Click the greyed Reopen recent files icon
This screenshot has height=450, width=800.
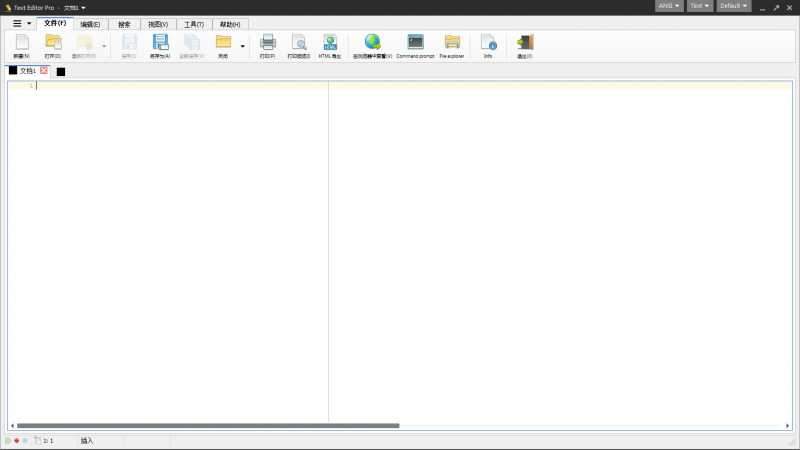84,43
